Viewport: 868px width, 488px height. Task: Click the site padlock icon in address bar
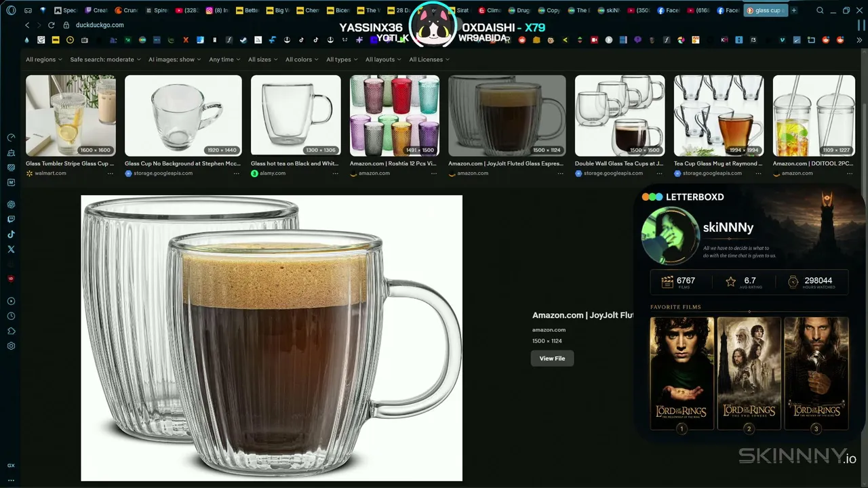click(68, 25)
